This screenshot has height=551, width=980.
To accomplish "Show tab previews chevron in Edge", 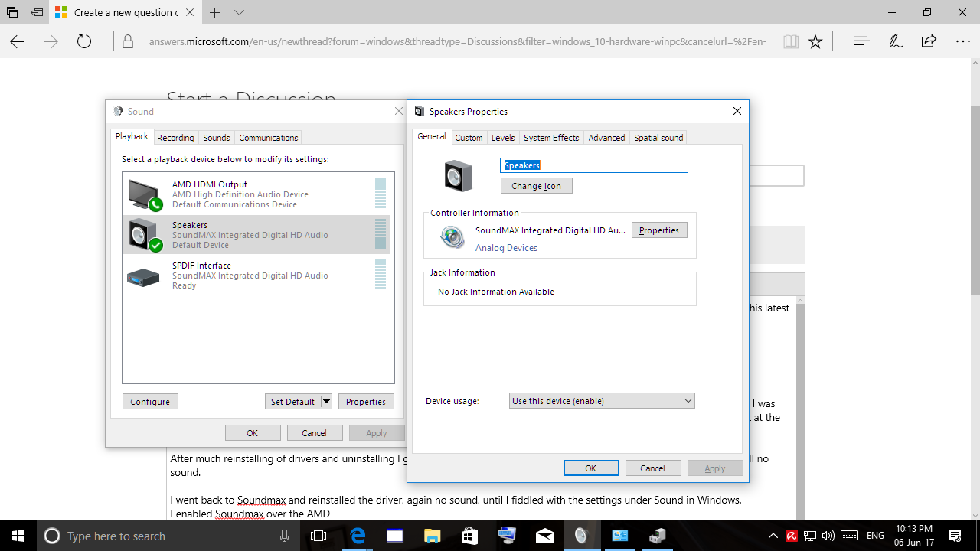I will click(239, 12).
